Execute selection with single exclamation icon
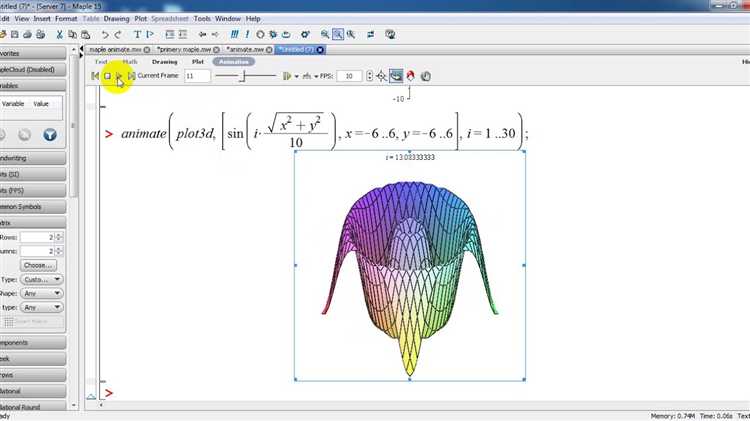Image resolution: width=750 pixels, height=421 pixels. click(x=247, y=34)
